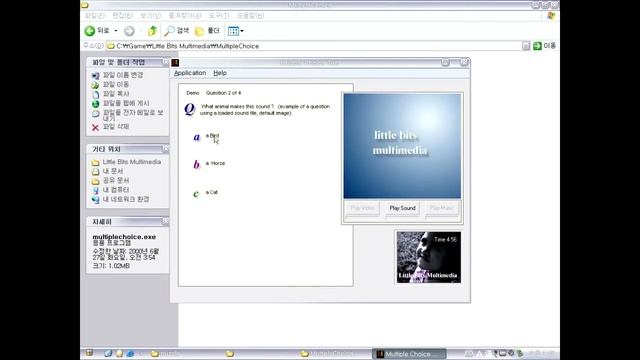Open the address bar dropdown arrow
This screenshot has width=640, height=360.
tap(526, 46)
